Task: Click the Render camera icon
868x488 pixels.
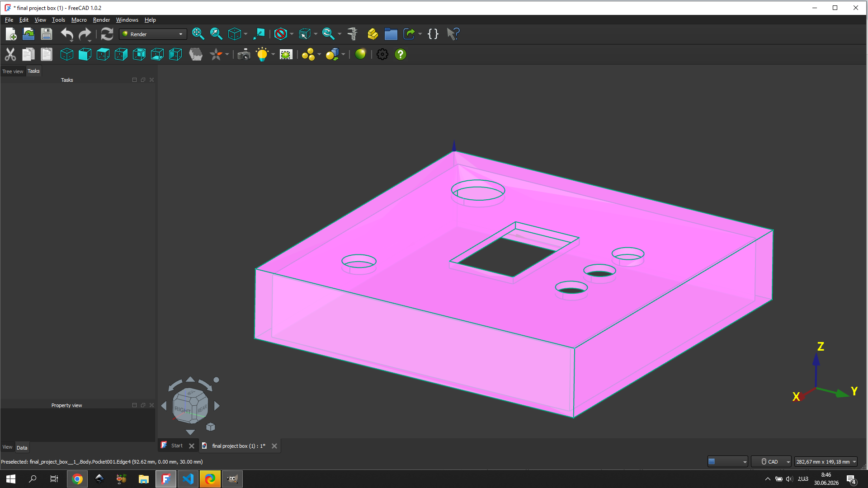Action: coord(244,54)
